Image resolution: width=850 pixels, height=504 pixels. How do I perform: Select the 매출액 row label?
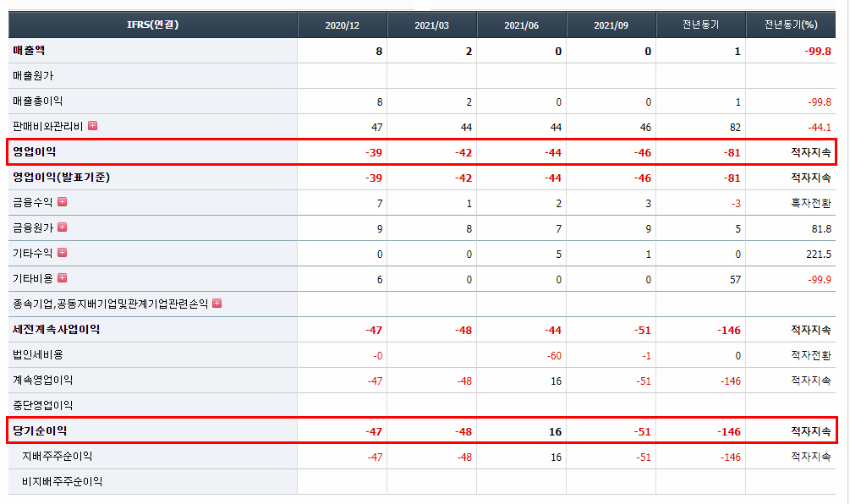29,51
